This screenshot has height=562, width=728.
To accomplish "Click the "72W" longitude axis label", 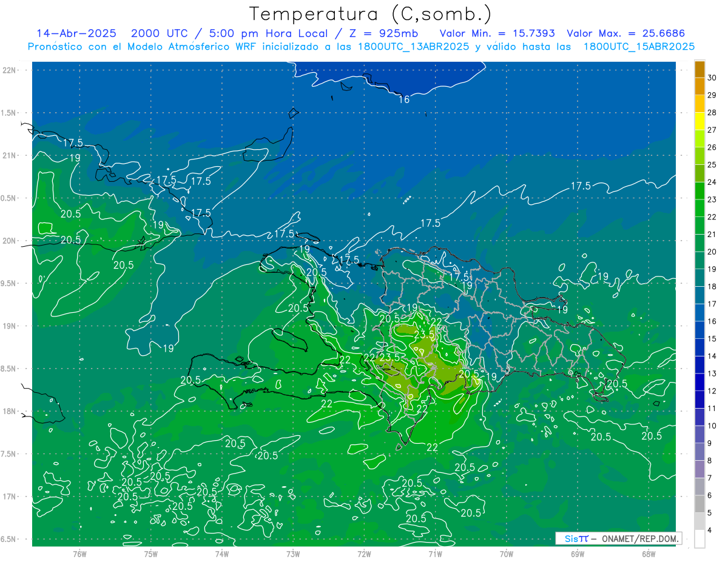I will [x=364, y=554].
